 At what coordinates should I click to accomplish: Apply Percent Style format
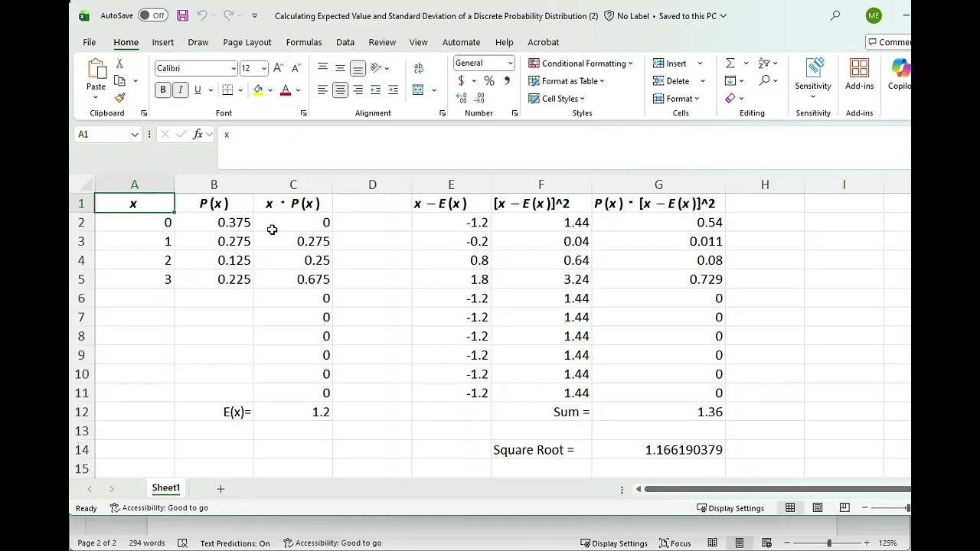pos(488,81)
